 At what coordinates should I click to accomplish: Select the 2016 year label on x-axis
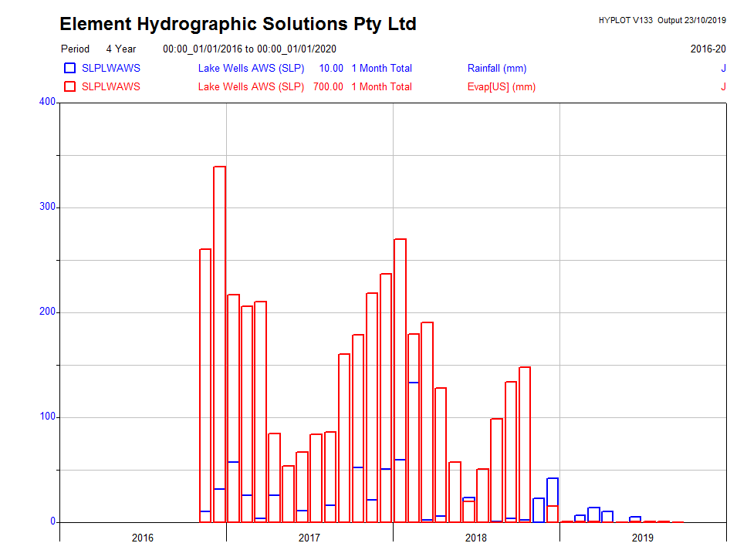(143, 538)
